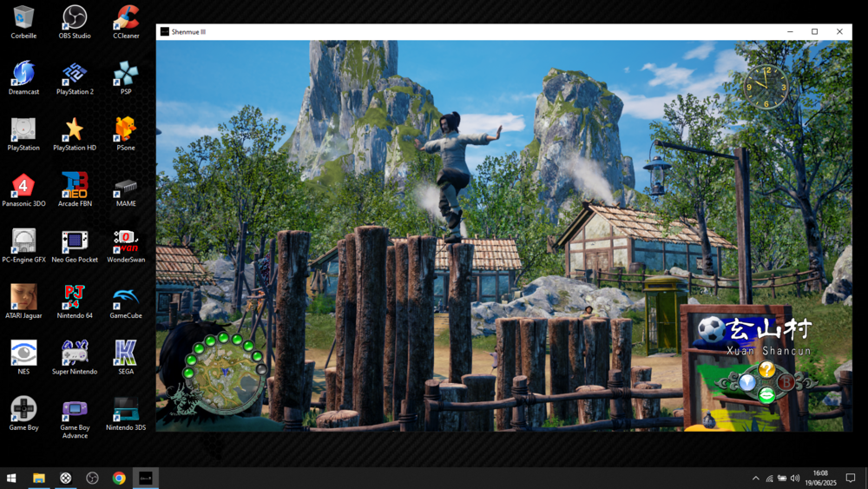868x489 pixels.
Task: Select the GameCube desktop icon
Action: coord(126,298)
